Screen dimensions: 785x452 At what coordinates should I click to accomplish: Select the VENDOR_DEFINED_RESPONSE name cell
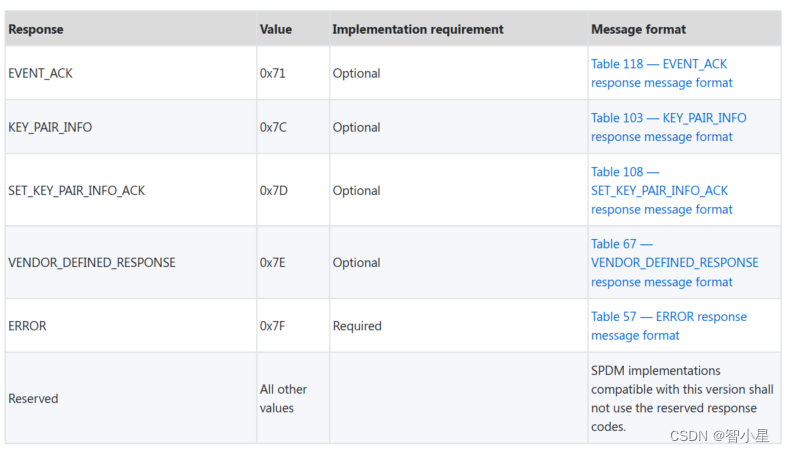(92, 262)
